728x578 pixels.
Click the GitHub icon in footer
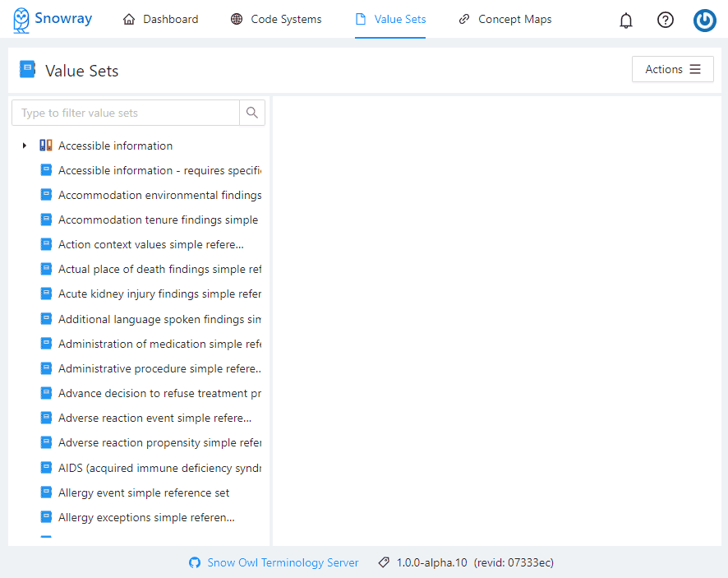(x=195, y=563)
